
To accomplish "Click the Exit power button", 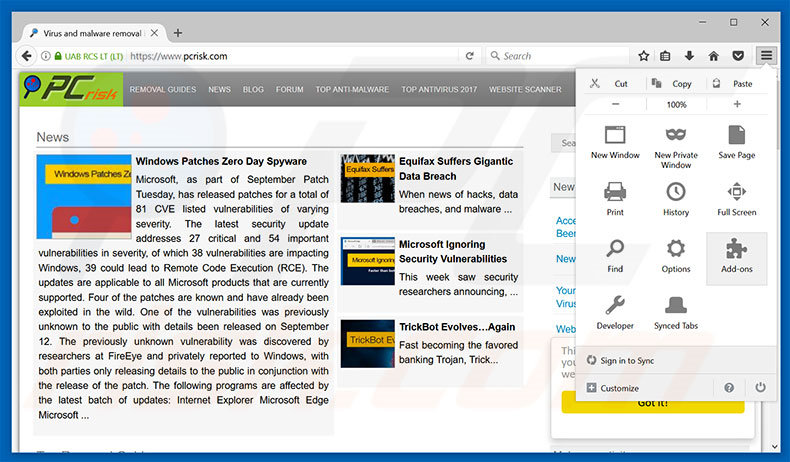I will [x=760, y=388].
